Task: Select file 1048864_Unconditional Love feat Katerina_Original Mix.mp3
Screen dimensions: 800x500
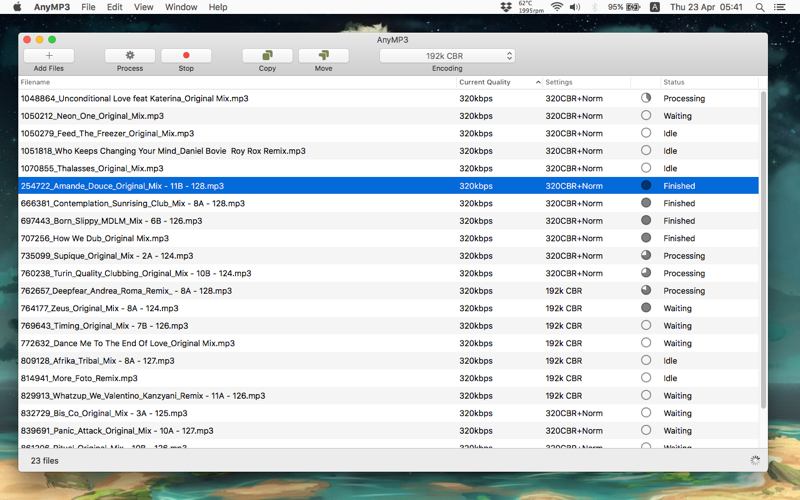Action: [x=135, y=98]
